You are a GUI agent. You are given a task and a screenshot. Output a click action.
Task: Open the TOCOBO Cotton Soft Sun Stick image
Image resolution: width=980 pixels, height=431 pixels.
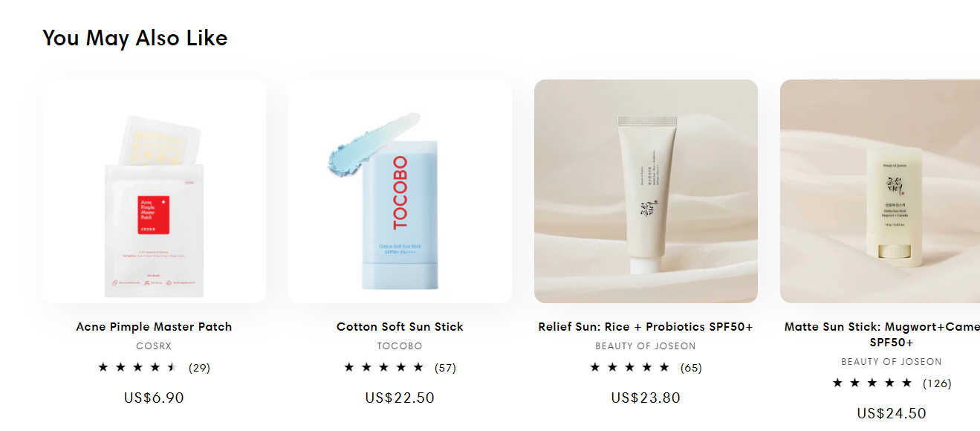pyautogui.click(x=400, y=191)
